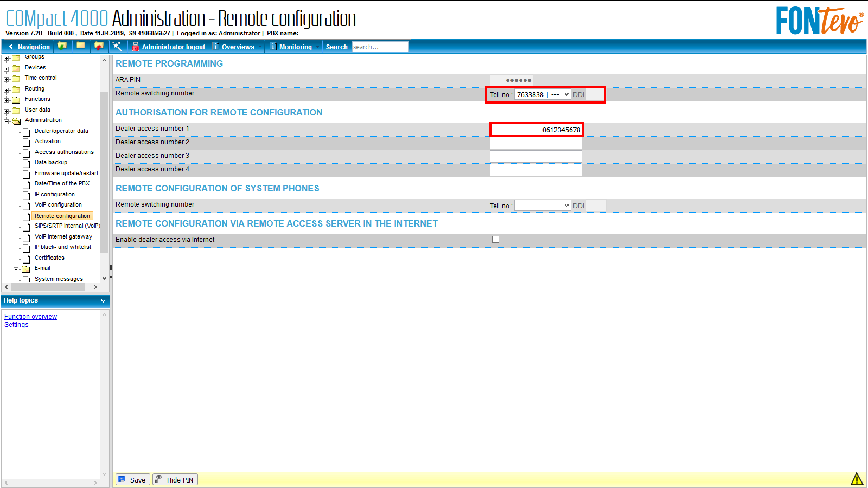Click navigation tree scroll up arrow
The height and width of the screenshot is (488, 868).
[x=105, y=60]
